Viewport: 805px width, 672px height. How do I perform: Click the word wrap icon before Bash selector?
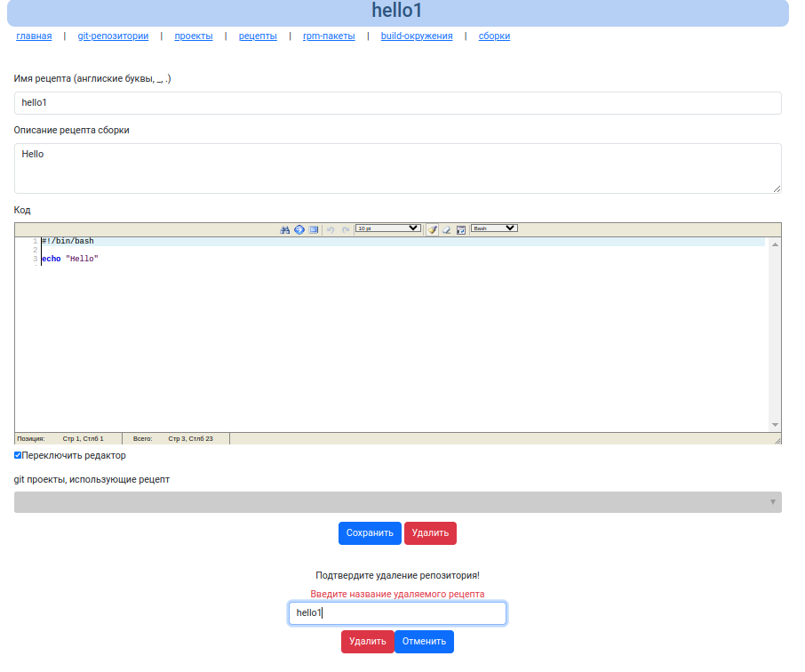[461, 229]
